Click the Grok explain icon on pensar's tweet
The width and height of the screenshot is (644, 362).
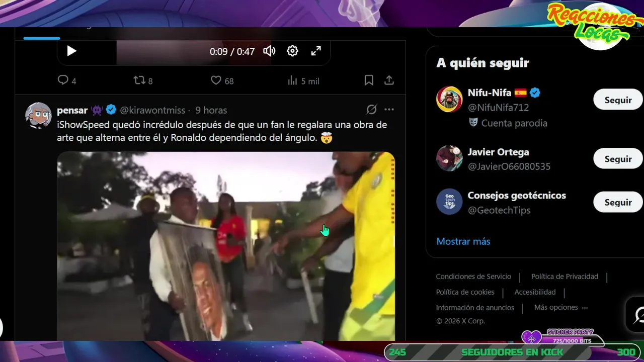(371, 110)
